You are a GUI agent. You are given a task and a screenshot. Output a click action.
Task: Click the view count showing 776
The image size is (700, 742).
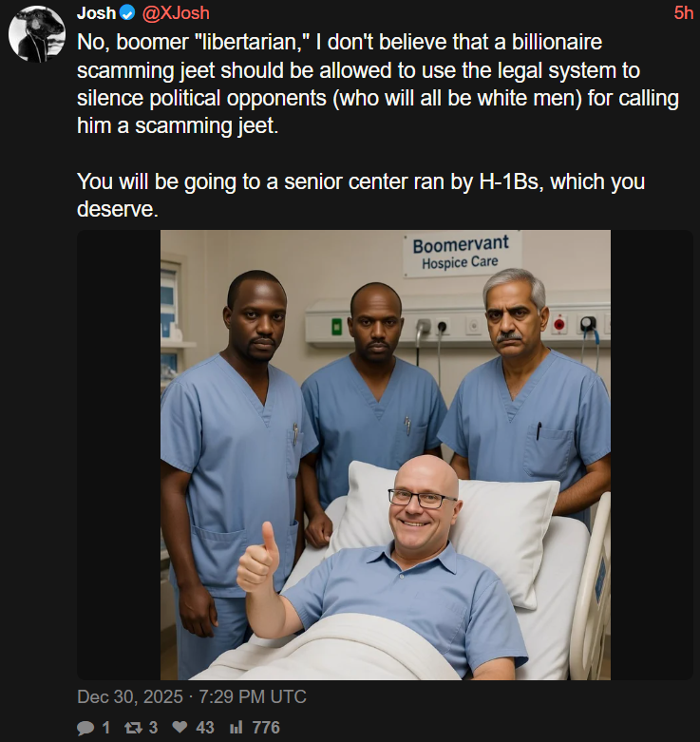(266, 728)
